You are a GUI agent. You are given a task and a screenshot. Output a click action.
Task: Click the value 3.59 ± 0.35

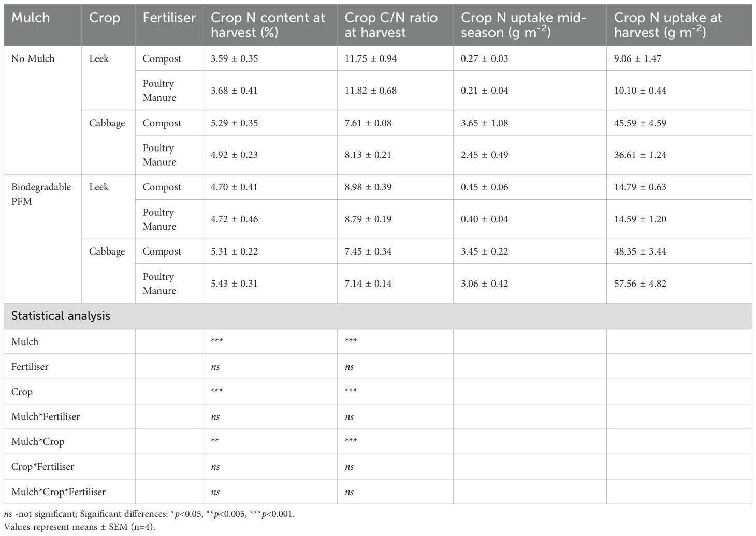click(x=234, y=58)
